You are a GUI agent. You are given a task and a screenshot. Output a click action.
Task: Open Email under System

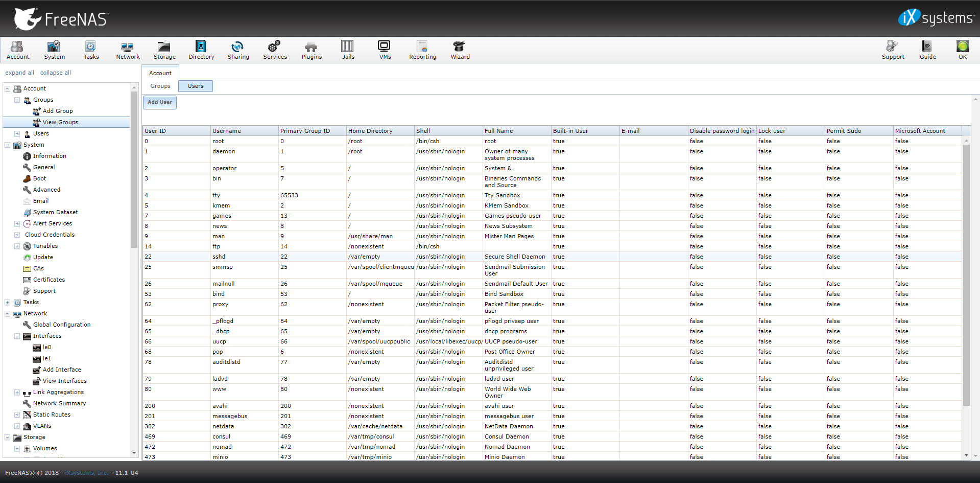(x=40, y=201)
